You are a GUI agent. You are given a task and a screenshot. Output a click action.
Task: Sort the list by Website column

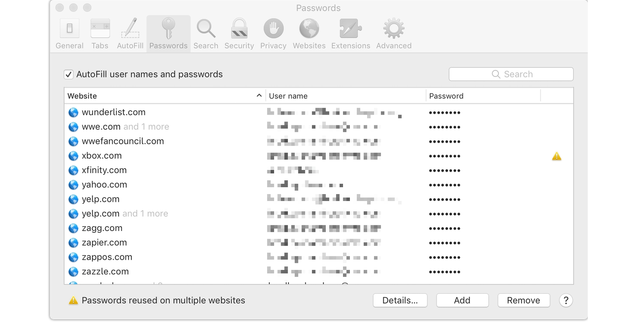click(163, 96)
